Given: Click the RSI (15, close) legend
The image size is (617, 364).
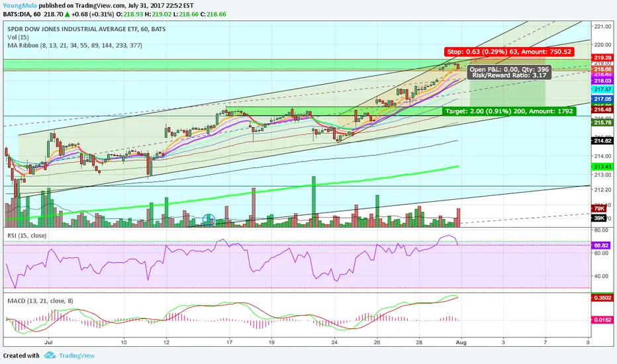Looking at the screenshot, I should click(26, 236).
